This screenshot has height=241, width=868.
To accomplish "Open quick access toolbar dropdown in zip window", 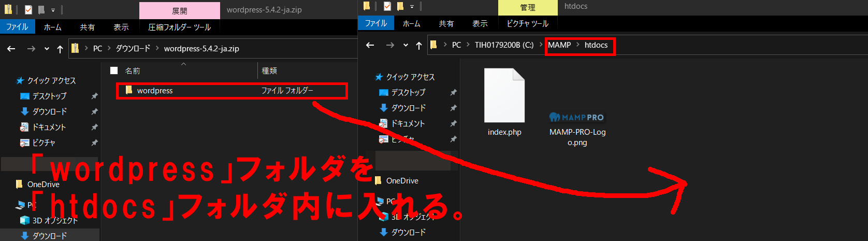I will [x=52, y=10].
